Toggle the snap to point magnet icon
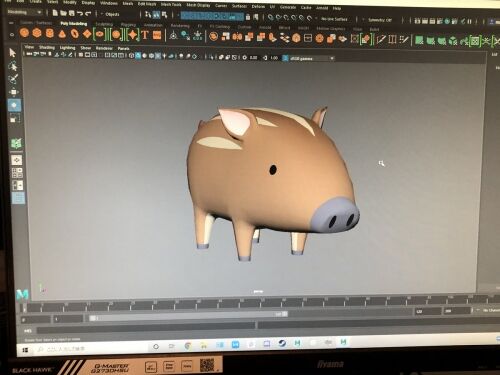This screenshot has height=375, width=500. click(x=286, y=17)
